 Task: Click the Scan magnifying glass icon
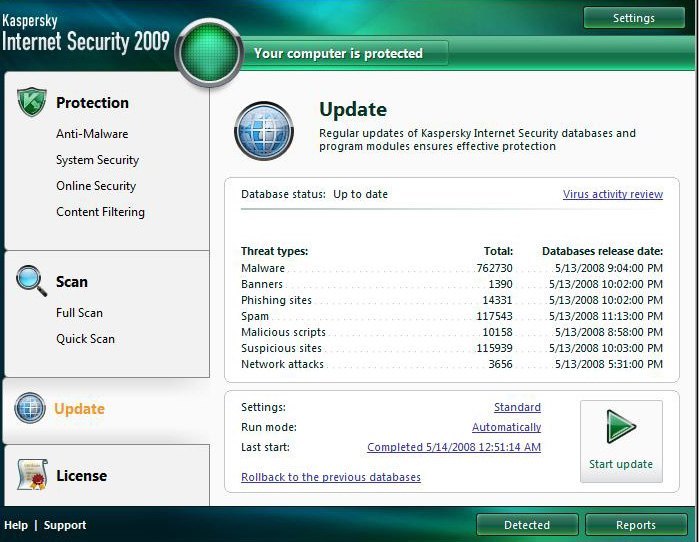[31, 281]
